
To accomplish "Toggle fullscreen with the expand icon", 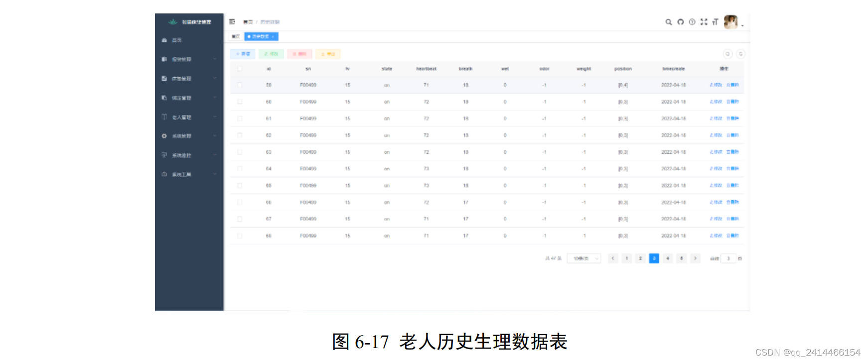I will click(704, 22).
